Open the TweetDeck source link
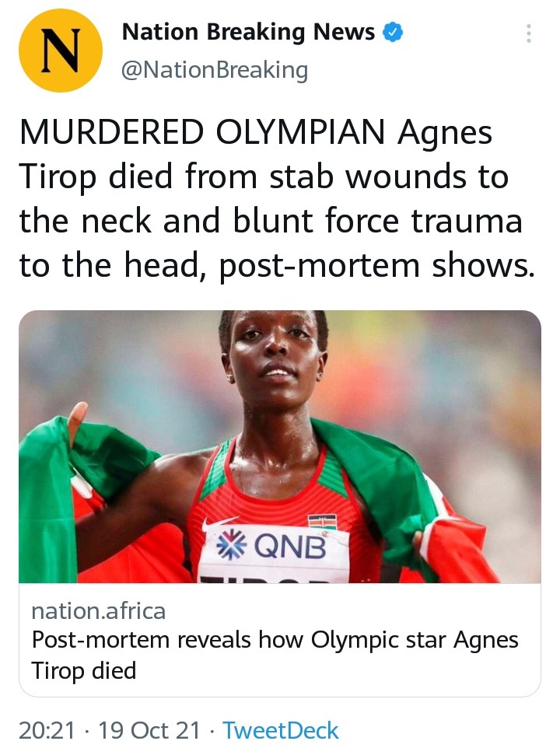 click(x=281, y=730)
